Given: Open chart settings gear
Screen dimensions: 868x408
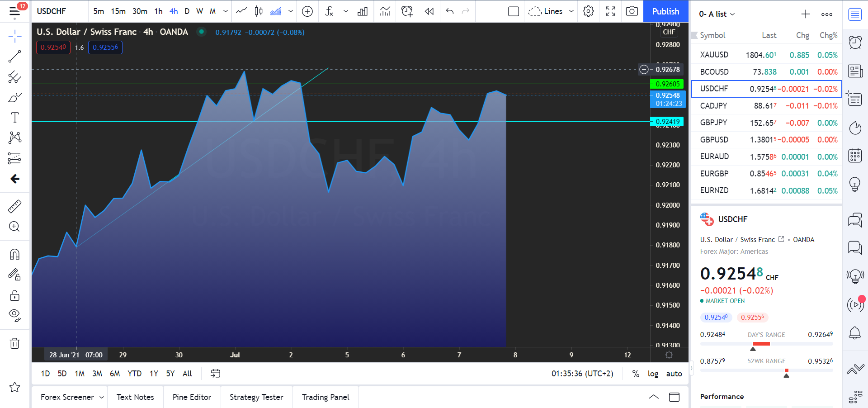Looking at the screenshot, I should point(588,11).
